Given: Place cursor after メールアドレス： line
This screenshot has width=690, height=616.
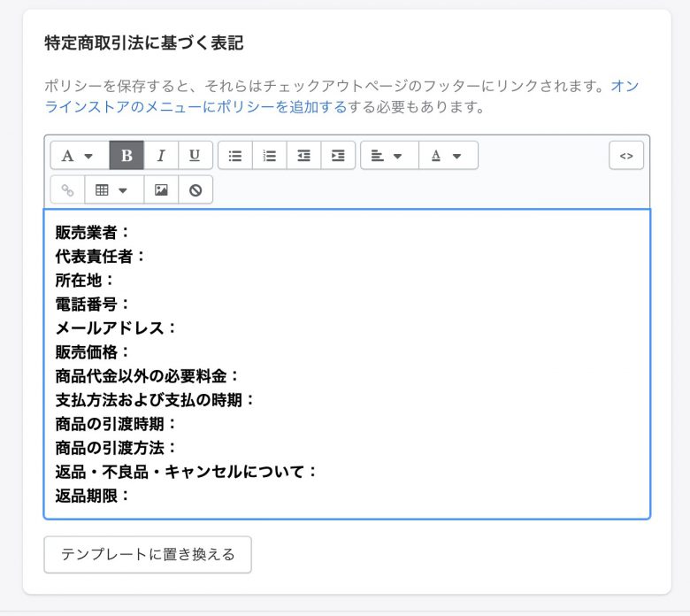Looking at the screenshot, I should click(x=178, y=328).
